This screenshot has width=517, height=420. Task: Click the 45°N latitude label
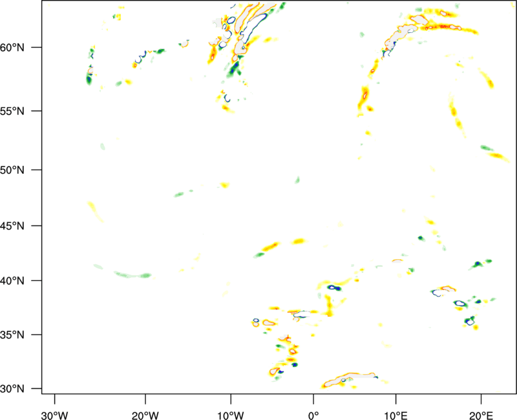pyautogui.click(x=12, y=226)
